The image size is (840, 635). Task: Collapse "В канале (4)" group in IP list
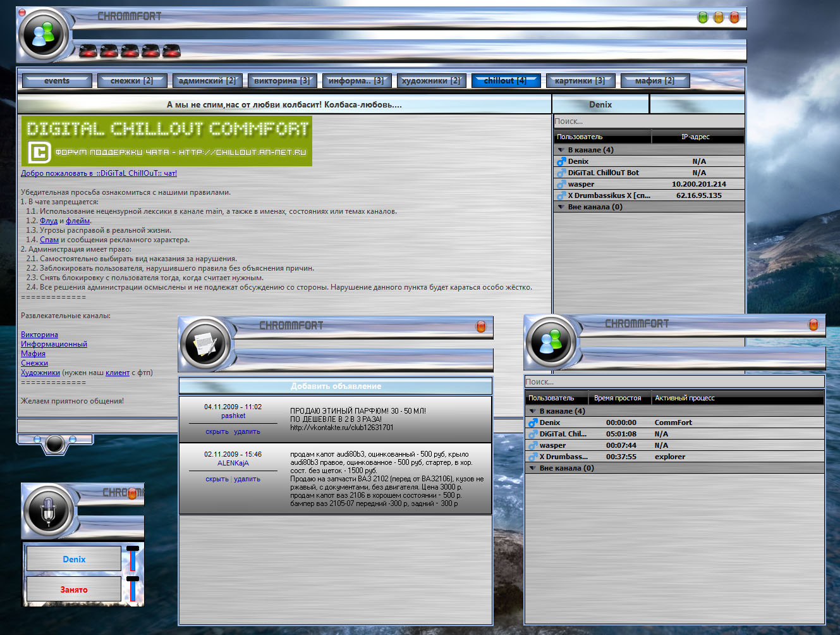(x=561, y=151)
